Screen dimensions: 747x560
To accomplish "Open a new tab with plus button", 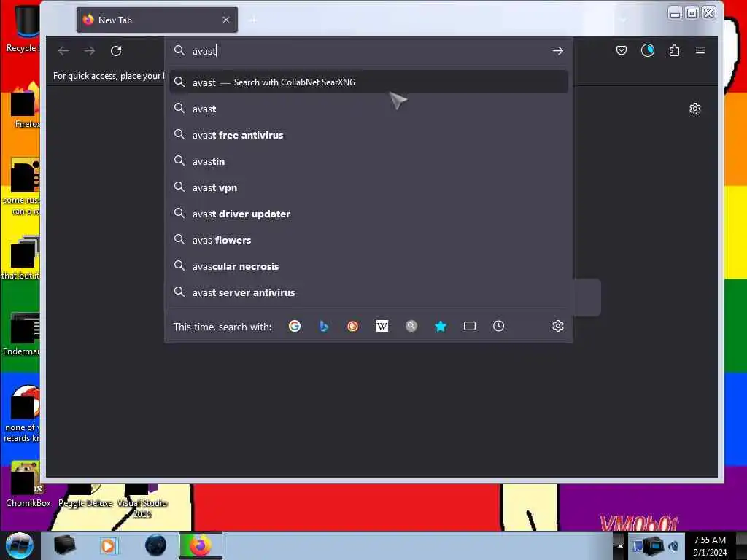I will [x=253, y=20].
